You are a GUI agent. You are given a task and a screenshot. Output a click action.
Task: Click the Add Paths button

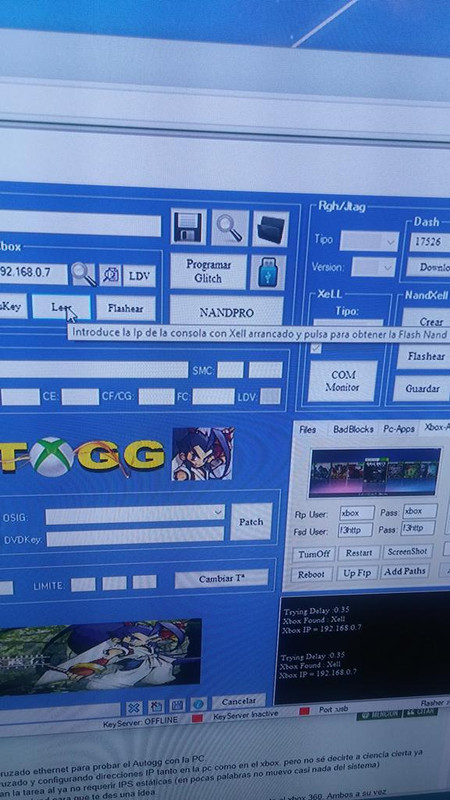pos(405,571)
